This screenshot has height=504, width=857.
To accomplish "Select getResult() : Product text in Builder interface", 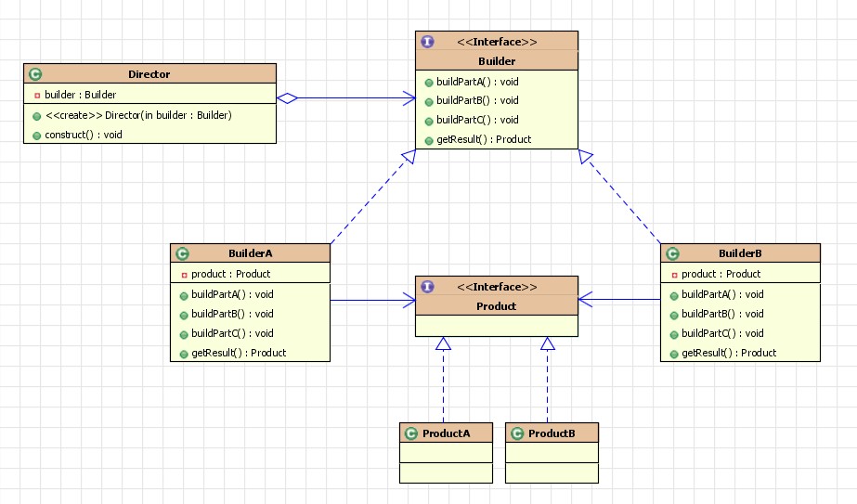I will click(x=484, y=139).
